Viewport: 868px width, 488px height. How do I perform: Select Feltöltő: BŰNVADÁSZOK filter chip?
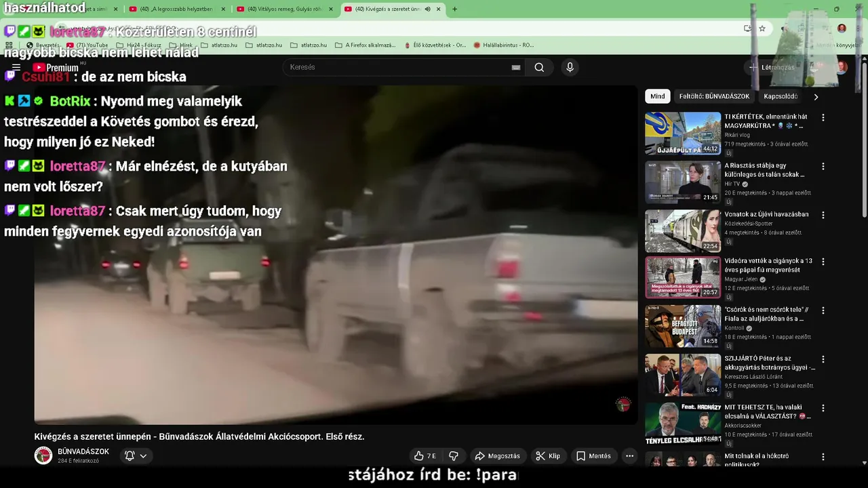coord(714,96)
